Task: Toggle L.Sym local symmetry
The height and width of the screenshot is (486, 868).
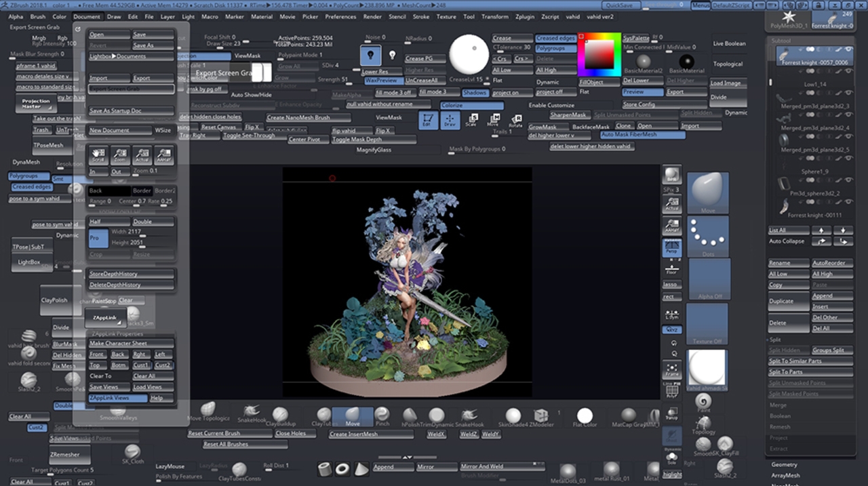Action: tap(672, 314)
